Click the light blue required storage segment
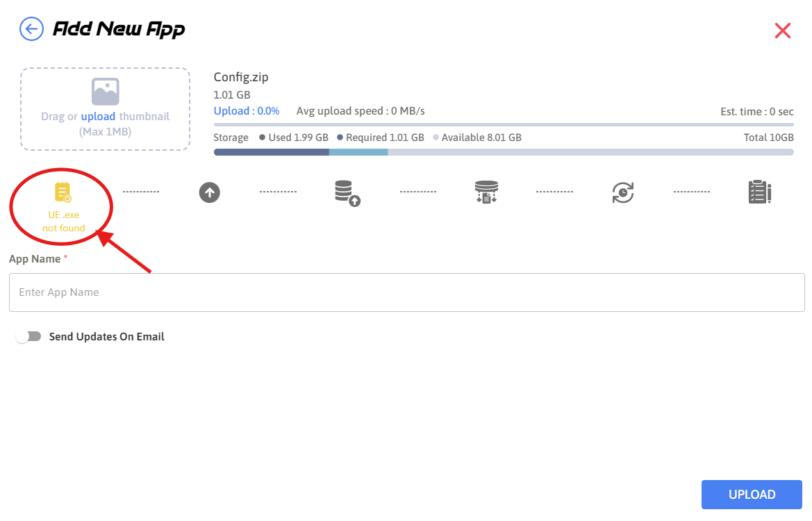Screen dimensions: 812x521 point(358,152)
